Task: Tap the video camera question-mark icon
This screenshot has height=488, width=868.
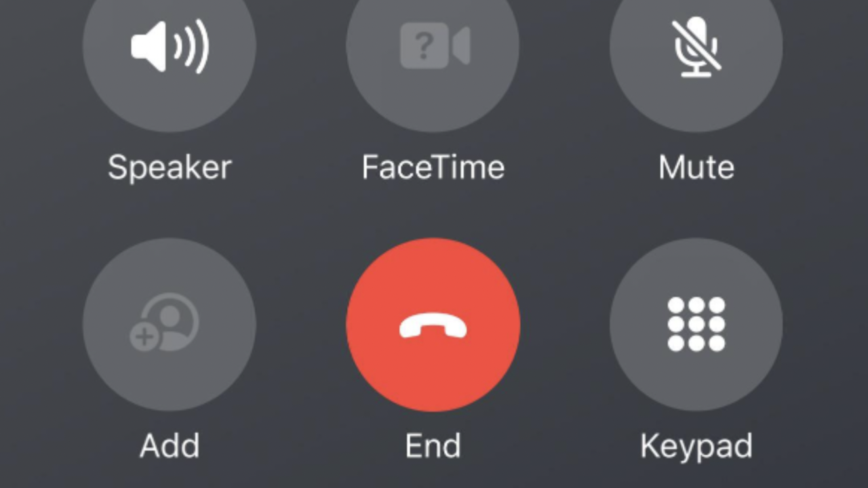Action: (x=435, y=45)
